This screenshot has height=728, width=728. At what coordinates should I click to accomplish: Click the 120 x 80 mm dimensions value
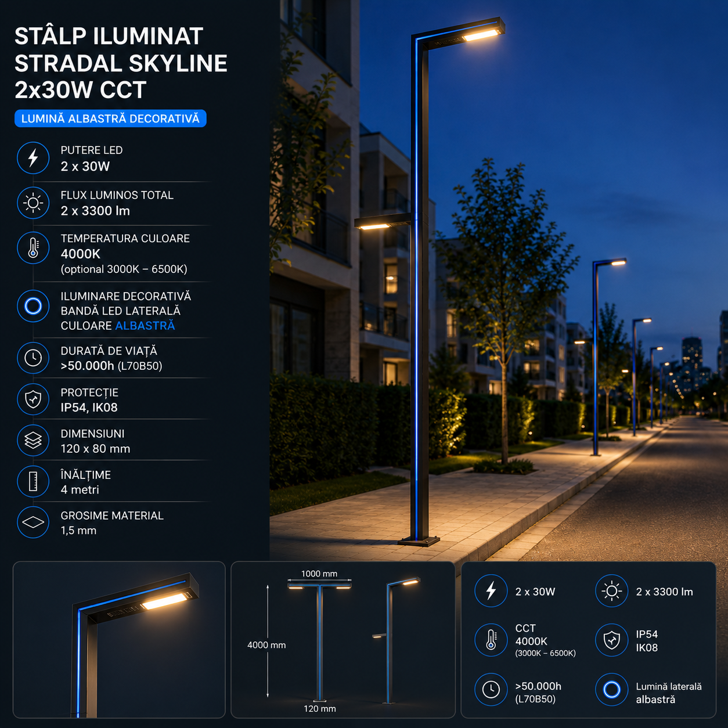[95, 449]
